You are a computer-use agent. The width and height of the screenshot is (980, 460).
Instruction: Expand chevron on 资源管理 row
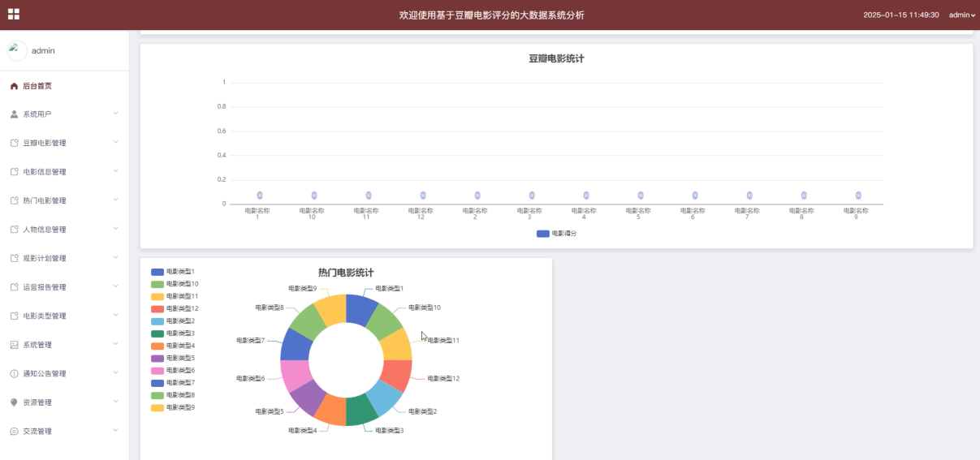115,401
